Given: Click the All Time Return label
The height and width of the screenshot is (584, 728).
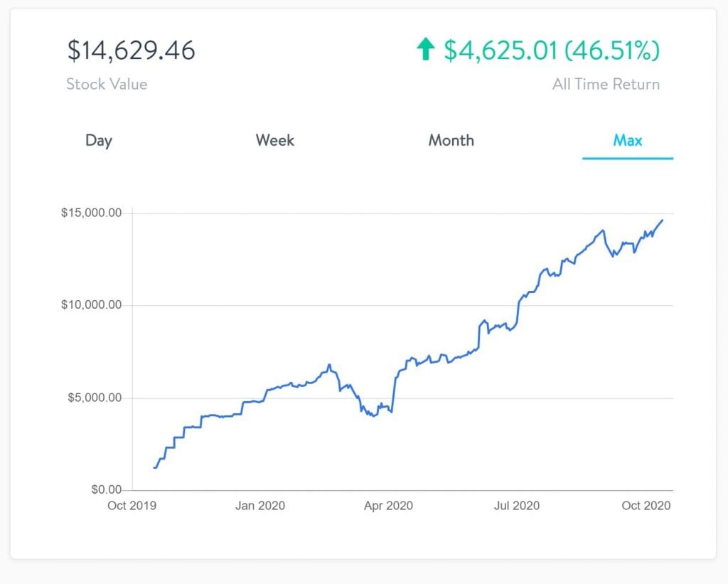Looking at the screenshot, I should 606,84.
